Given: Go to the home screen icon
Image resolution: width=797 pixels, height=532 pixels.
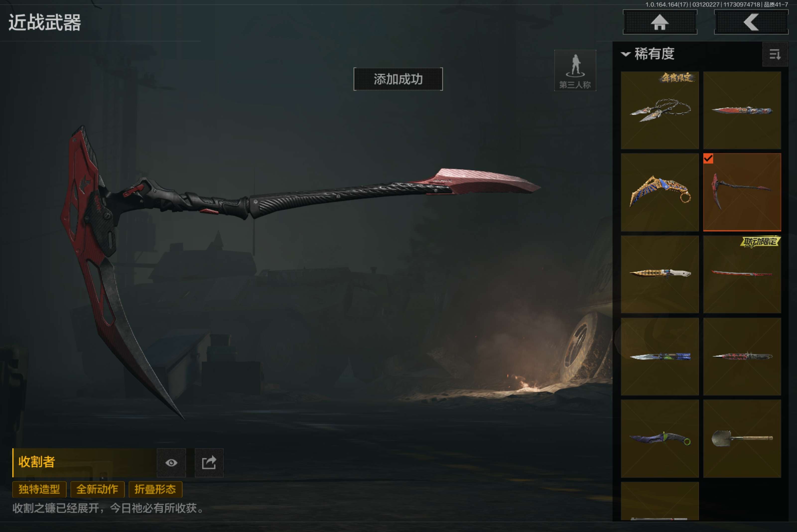Looking at the screenshot, I should pos(660,22).
